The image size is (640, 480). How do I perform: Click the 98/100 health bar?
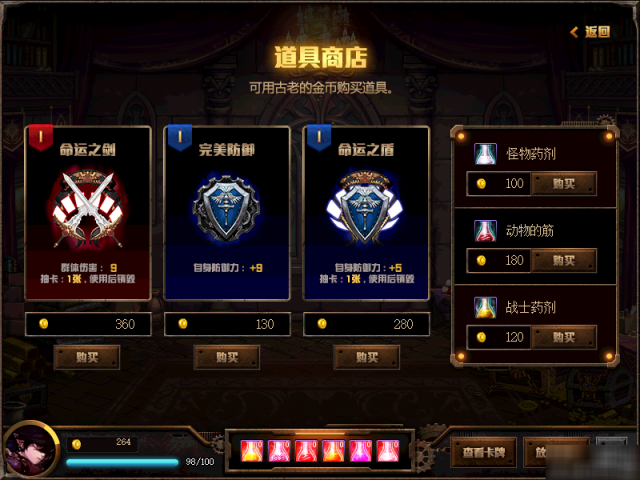pos(122,462)
